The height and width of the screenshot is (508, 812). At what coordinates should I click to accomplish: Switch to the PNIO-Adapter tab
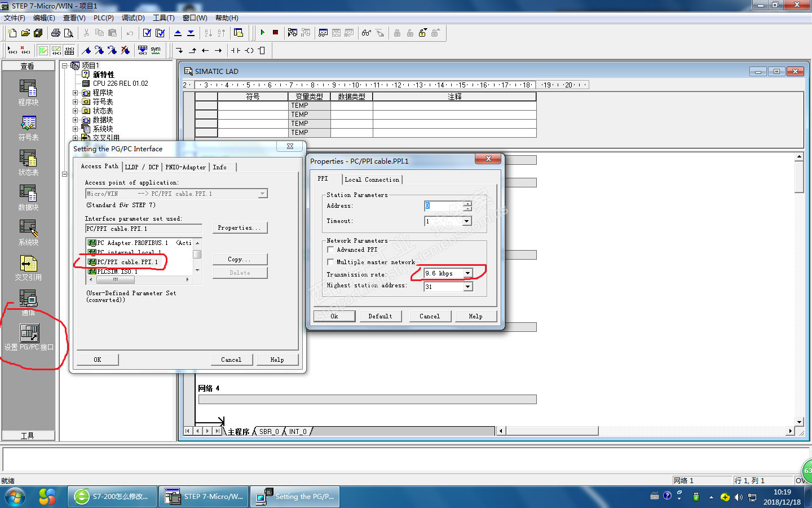(186, 167)
